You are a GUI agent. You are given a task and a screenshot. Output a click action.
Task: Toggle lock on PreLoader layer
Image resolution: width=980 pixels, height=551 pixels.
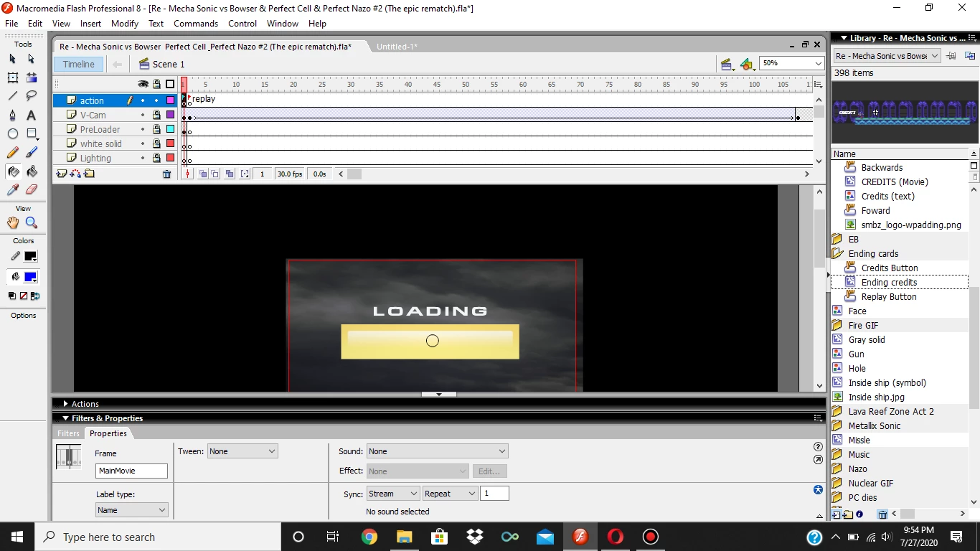[156, 129]
